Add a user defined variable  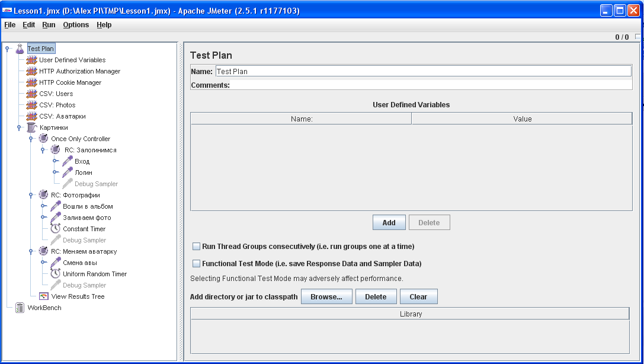point(389,223)
